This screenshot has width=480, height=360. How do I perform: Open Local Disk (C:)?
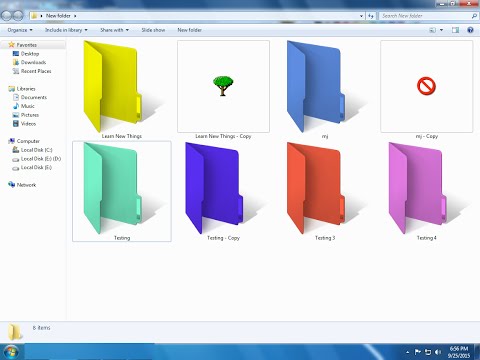point(33,150)
